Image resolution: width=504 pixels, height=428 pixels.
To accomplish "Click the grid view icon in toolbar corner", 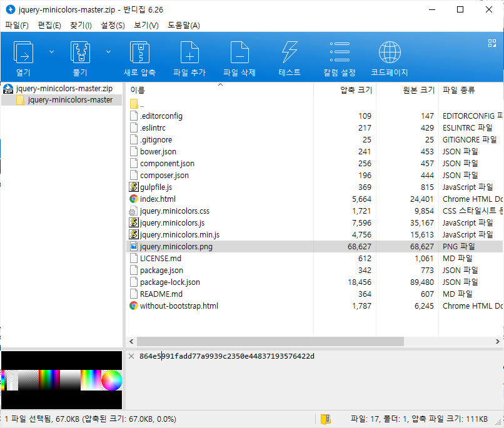I will (491, 43).
